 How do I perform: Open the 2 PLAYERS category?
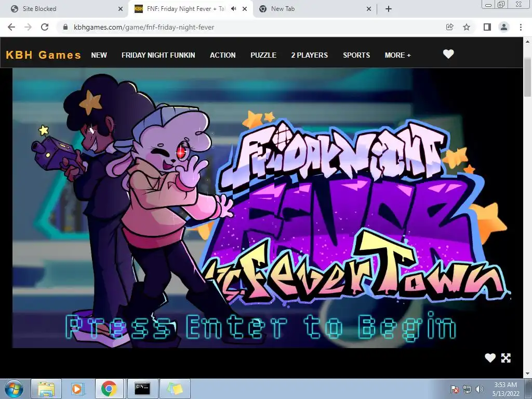pos(310,55)
